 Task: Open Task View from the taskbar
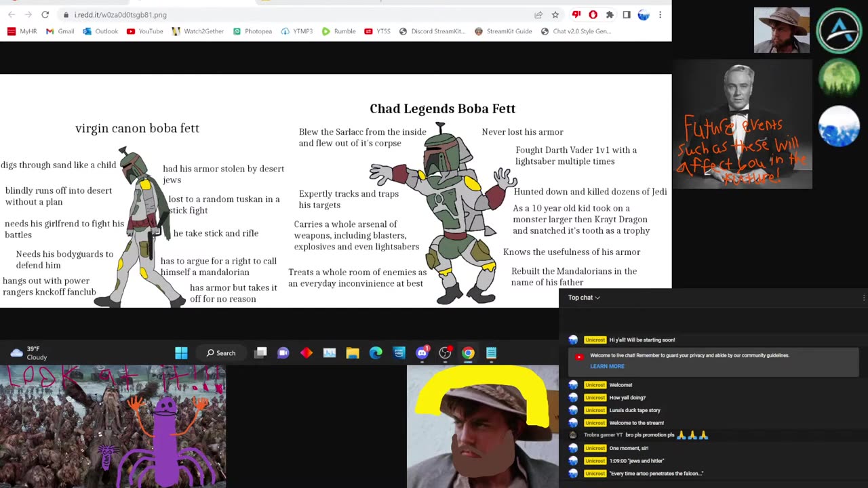pyautogui.click(x=261, y=353)
